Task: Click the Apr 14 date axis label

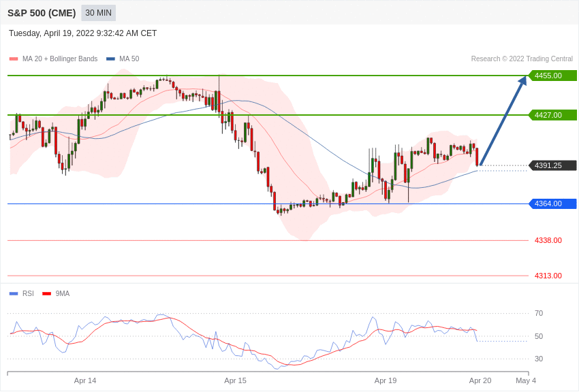Action: 85,380
